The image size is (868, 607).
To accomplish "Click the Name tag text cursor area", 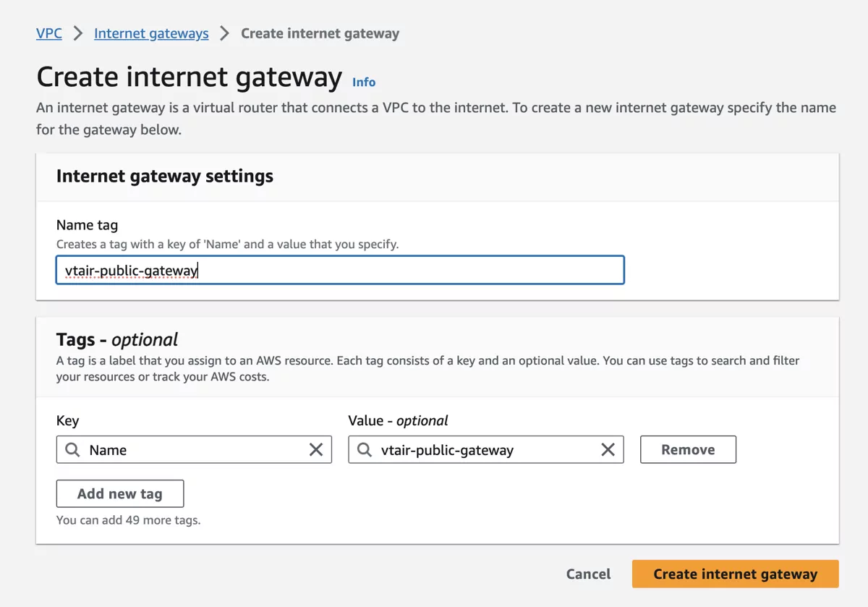I will (197, 269).
